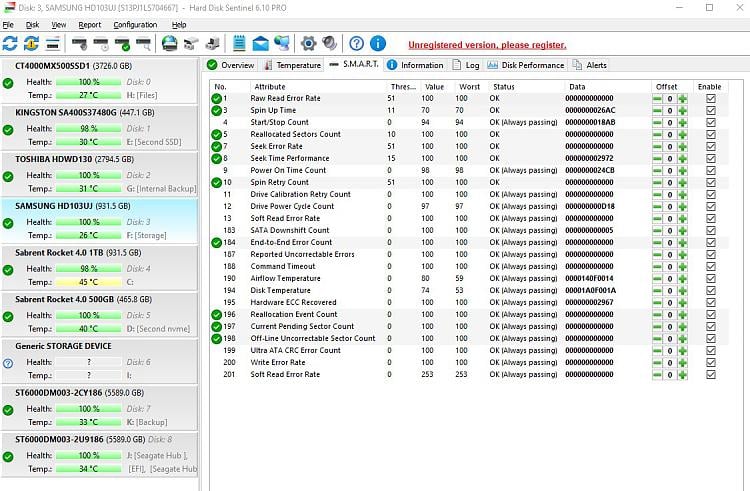
Task: Click green status icon on Reallocated Sectors Count row
Action: (216, 134)
